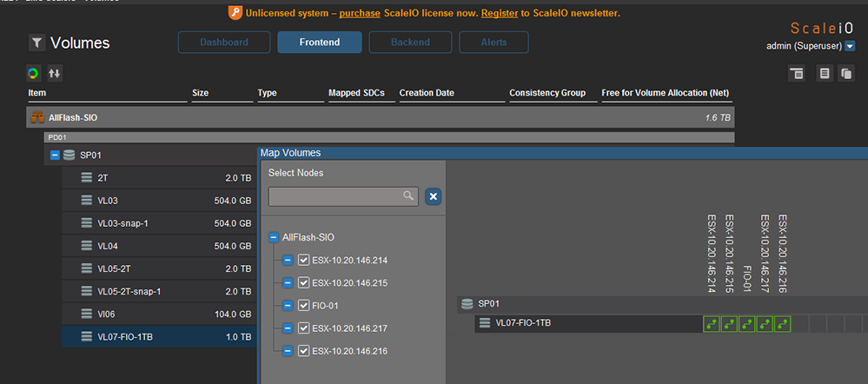868x384 pixels.
Task: Click the empty mapping cell after the ESX-10.20.146.216 column
Action: click(800, 324)
